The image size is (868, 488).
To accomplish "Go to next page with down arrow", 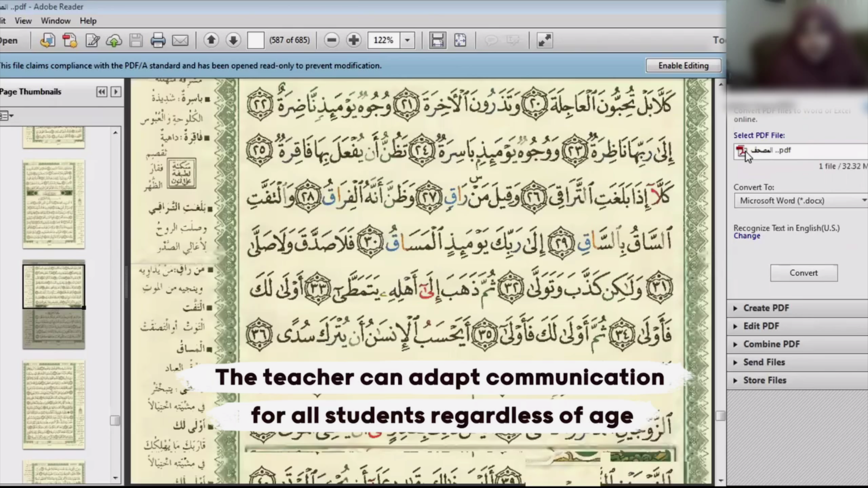I will 233,40.
